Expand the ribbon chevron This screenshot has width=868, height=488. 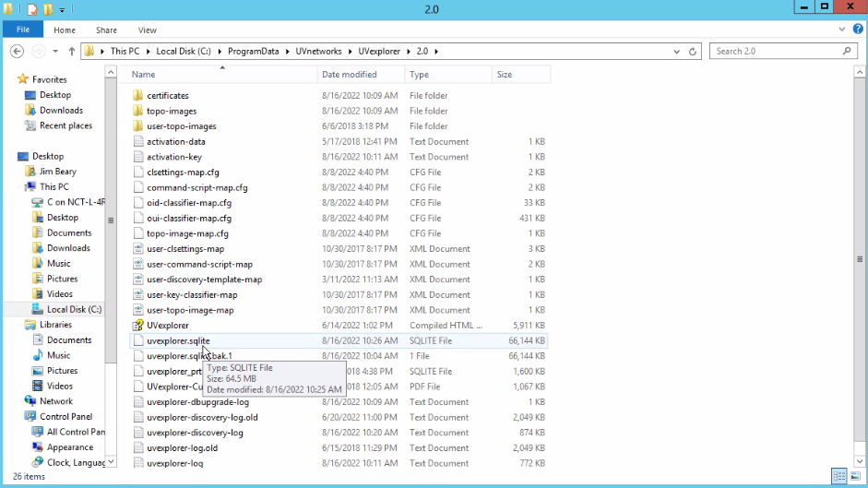841,30
